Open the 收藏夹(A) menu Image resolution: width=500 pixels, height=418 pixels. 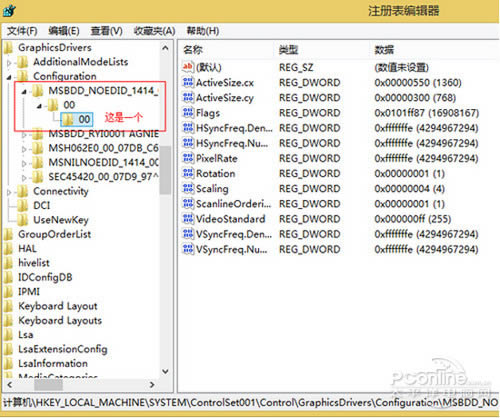pyautogui.click(x=154, y=31)
